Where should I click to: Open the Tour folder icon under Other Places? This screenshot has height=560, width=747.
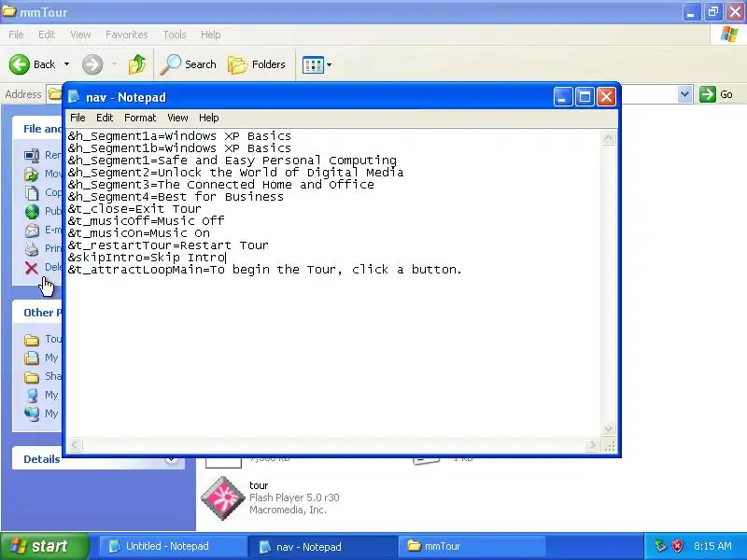point(32,340)
